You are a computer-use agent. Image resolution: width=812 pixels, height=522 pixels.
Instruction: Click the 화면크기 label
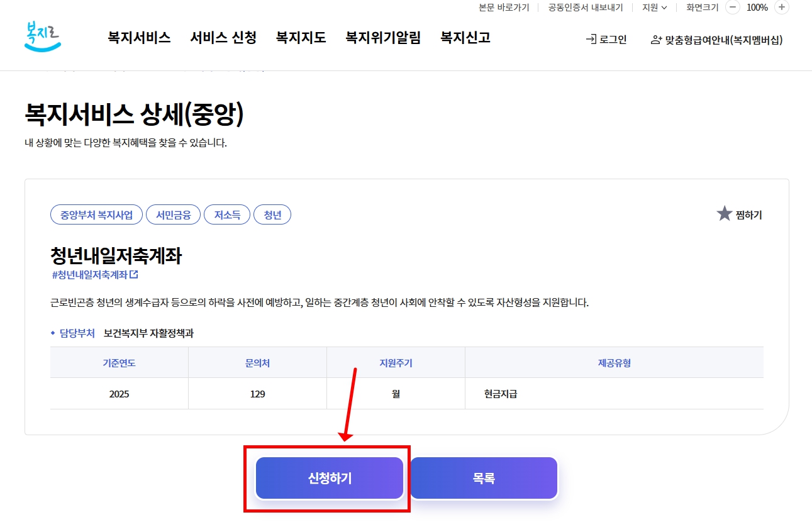[x=703, y=8]
